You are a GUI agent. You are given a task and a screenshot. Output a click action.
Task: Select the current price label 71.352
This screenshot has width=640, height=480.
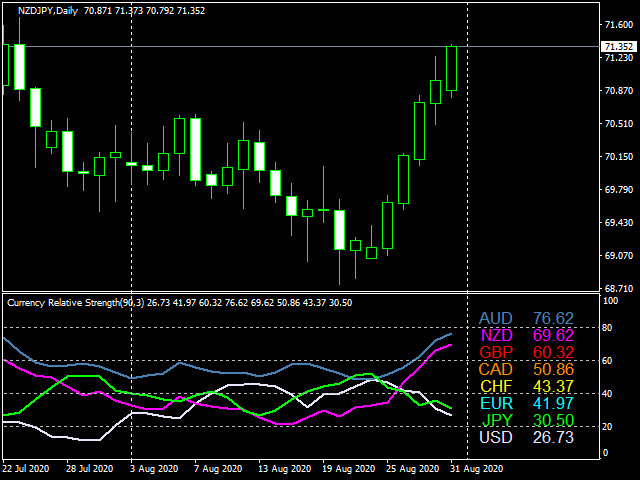click(619, 47)
